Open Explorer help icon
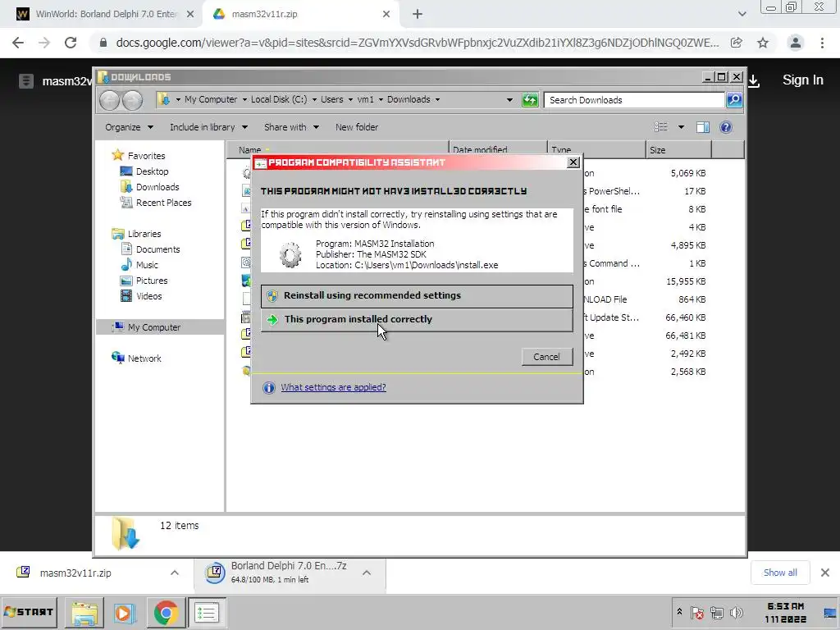 click(726, 127)
